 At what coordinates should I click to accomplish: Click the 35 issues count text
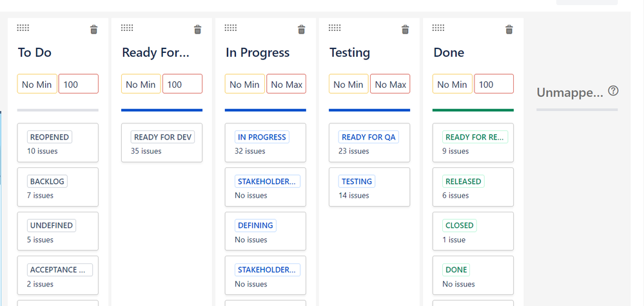click(146, 151)
